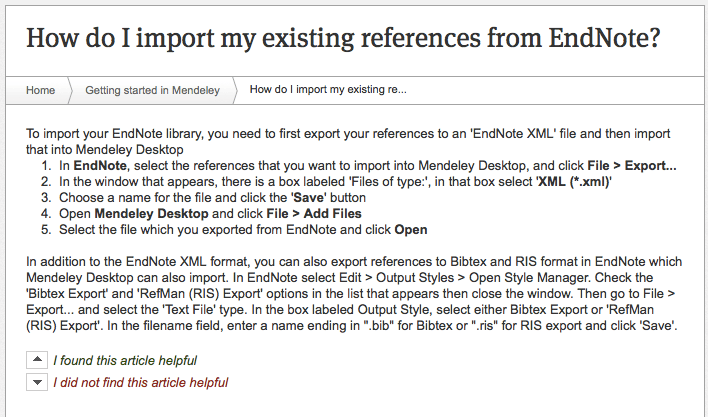708x417 pixels.
Task: Select current breadcrumb 'How do I import my existing re...'
Action: [328, 89]
